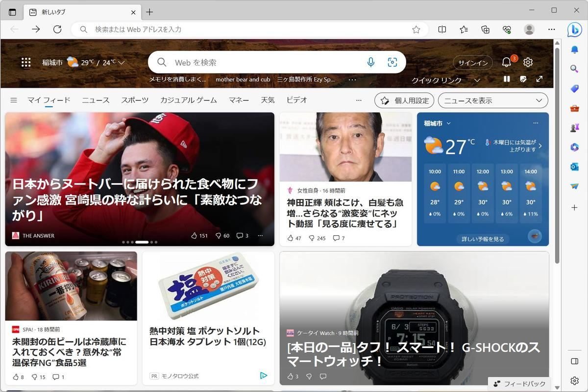Click the サインイン button
Screen dimensions: 588x392
(x=472, y=63)
